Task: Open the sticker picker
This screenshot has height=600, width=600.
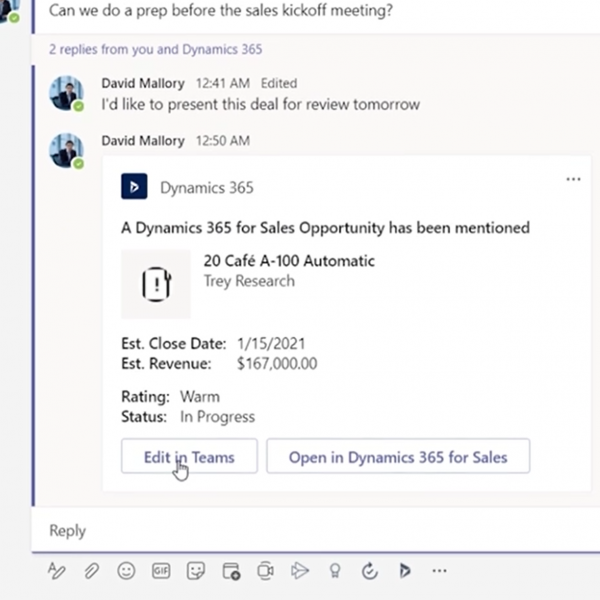Action: pyautogui.click(x=196, y=571)
